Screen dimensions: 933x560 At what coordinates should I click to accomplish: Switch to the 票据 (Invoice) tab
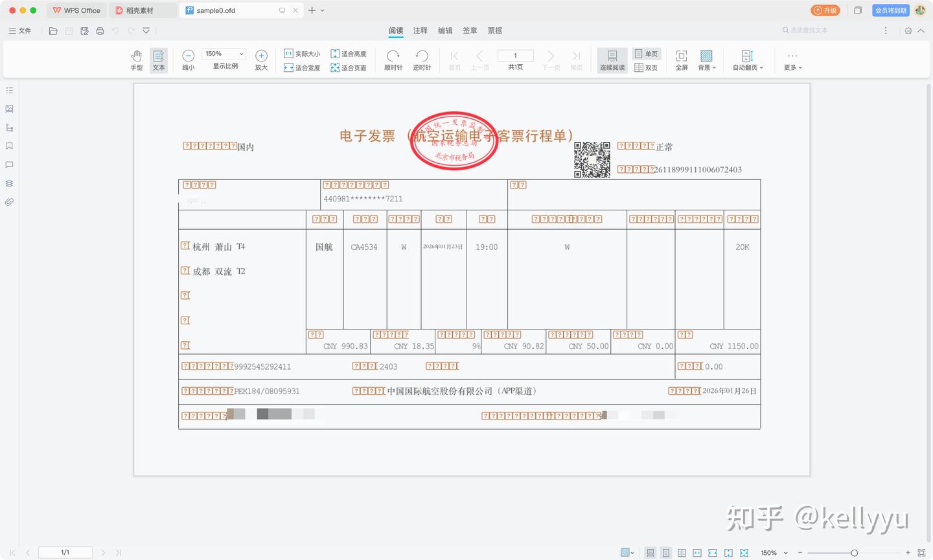click(495, 30)
